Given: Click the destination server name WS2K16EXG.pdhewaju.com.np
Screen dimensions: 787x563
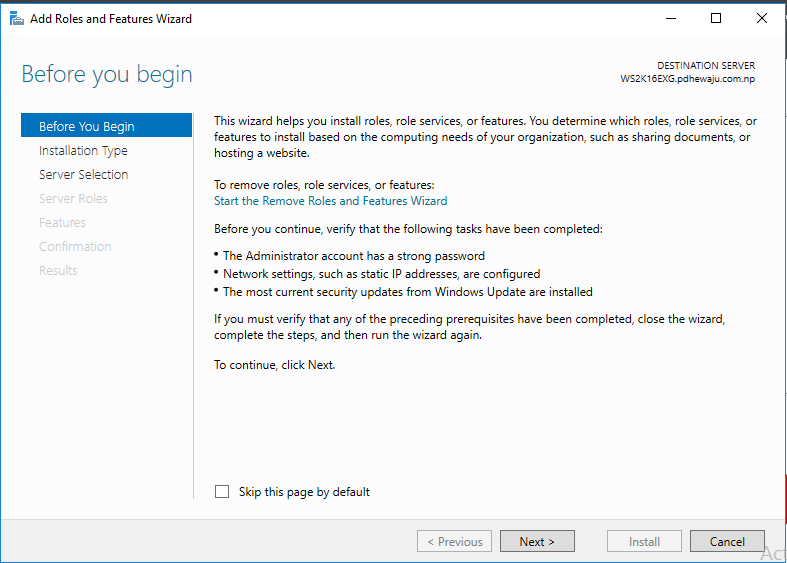Looking at the screenshot, I should (688, 78).
